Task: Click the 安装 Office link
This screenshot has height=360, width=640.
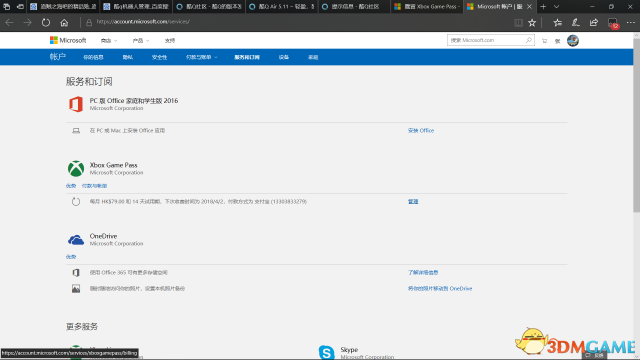Action: click(x=421, y=131)
